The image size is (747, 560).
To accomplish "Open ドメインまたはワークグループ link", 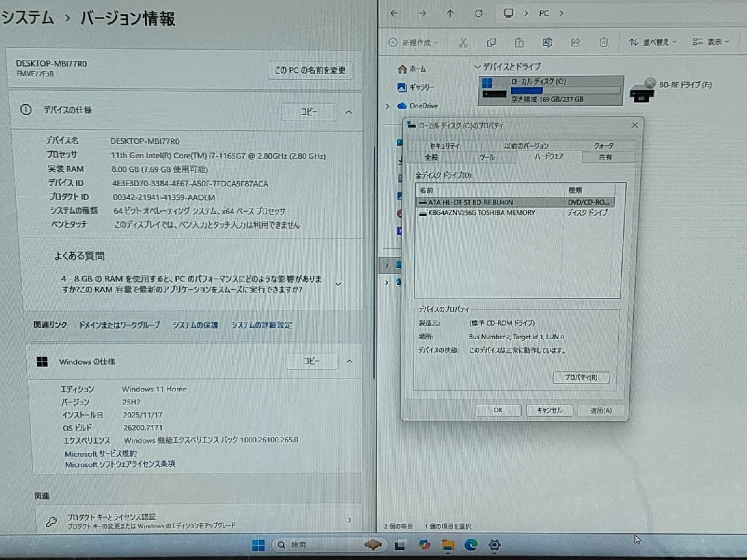I will pos(119,325).
